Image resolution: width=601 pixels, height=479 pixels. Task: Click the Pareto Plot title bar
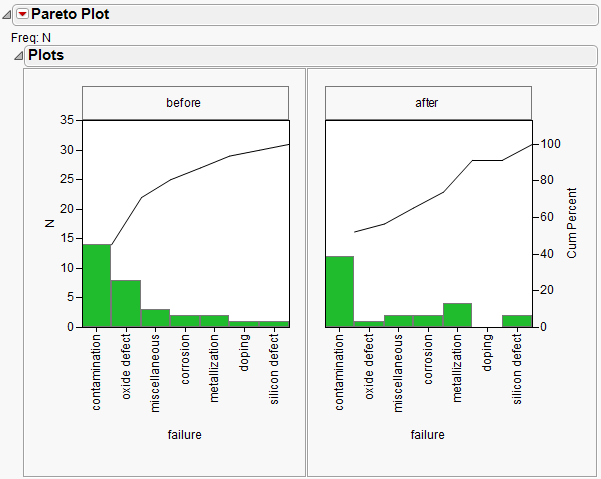point(300,14)
